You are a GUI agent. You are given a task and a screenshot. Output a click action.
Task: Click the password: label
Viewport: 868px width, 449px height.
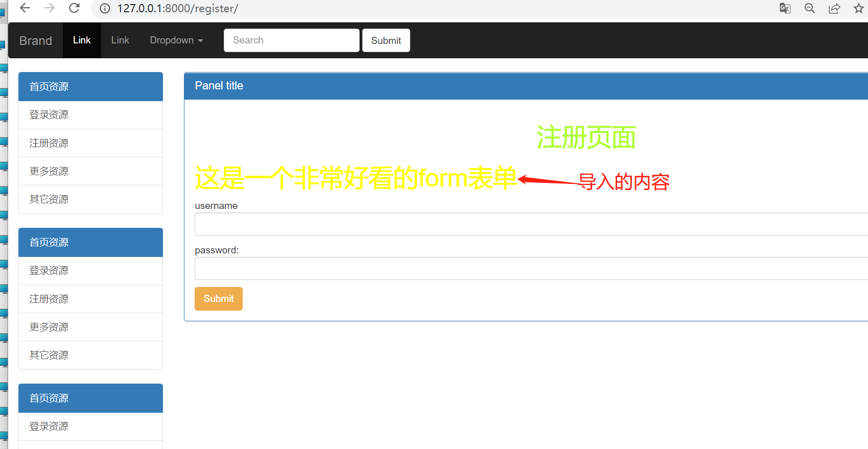coord(217,250)
